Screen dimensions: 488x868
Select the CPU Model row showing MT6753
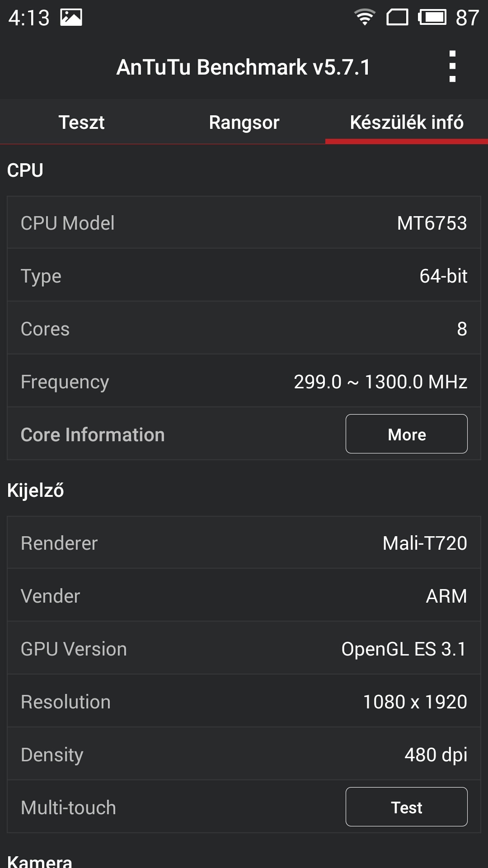tap(244, 223)
